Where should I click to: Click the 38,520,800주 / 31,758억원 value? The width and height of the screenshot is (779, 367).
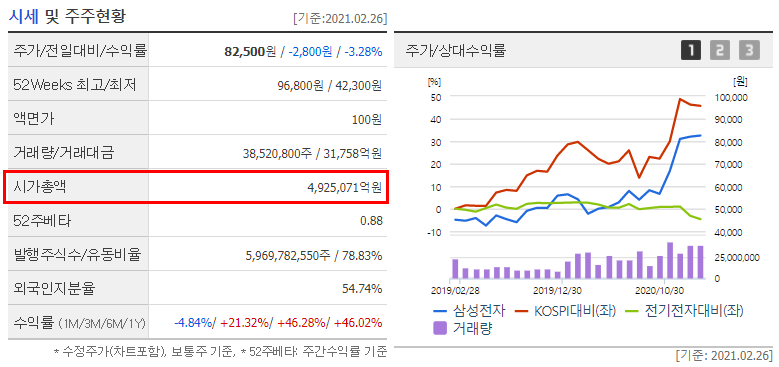click(x=312, y=154)
